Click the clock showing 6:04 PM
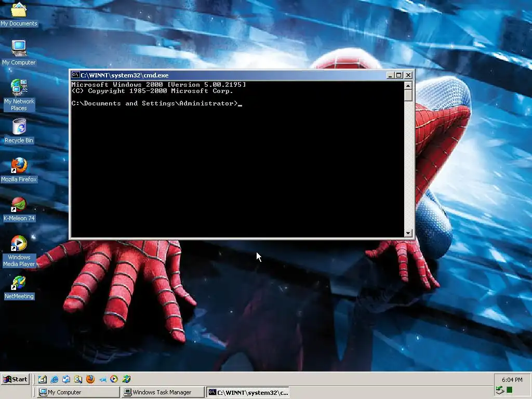Screen dimensions: 532x399 pyautogui.click(x=512, y=380)
